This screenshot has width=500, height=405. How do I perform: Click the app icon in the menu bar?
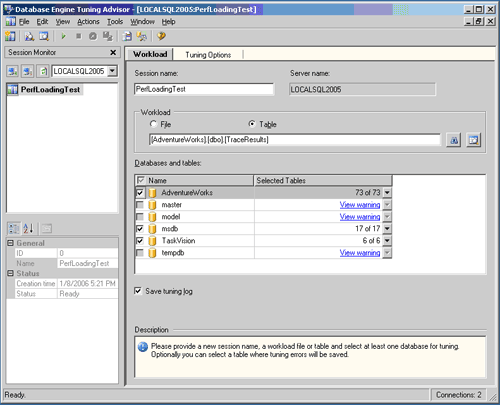coord(10,22)
